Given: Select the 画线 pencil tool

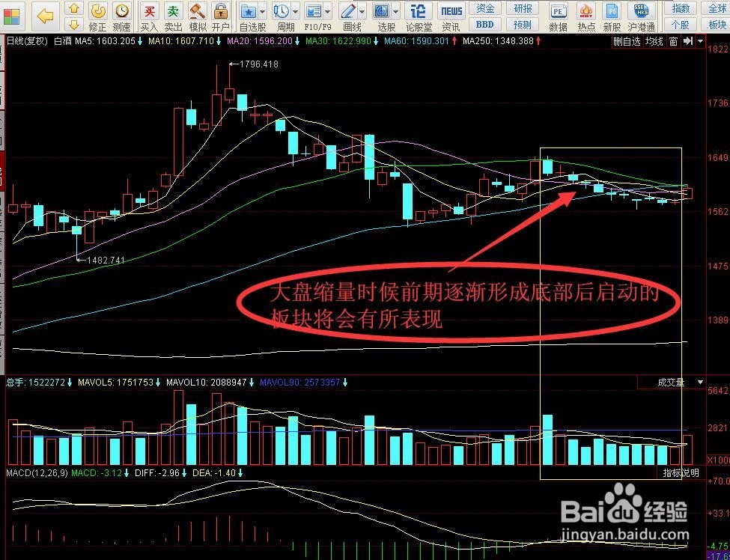Looking at the screenshot, I should pos(347,10).
